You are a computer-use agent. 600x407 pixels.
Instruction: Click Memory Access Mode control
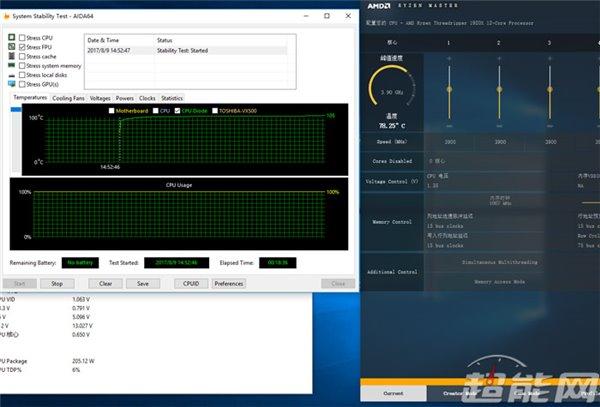point(499,282)
